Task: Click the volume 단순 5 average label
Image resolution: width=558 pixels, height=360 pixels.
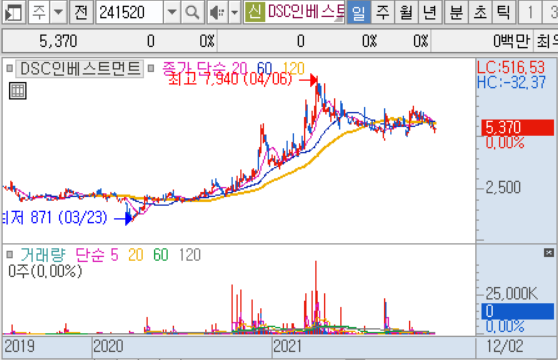Action: (x=97, y=255)
